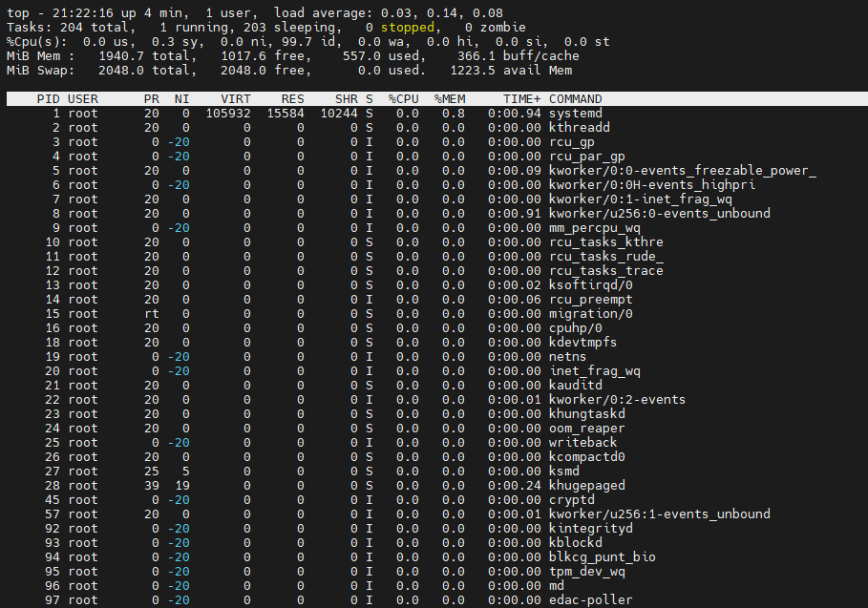Click the '204 total' tasks count
The height and width of the screenshot is (608, 868).
click(x=95, y=28)
